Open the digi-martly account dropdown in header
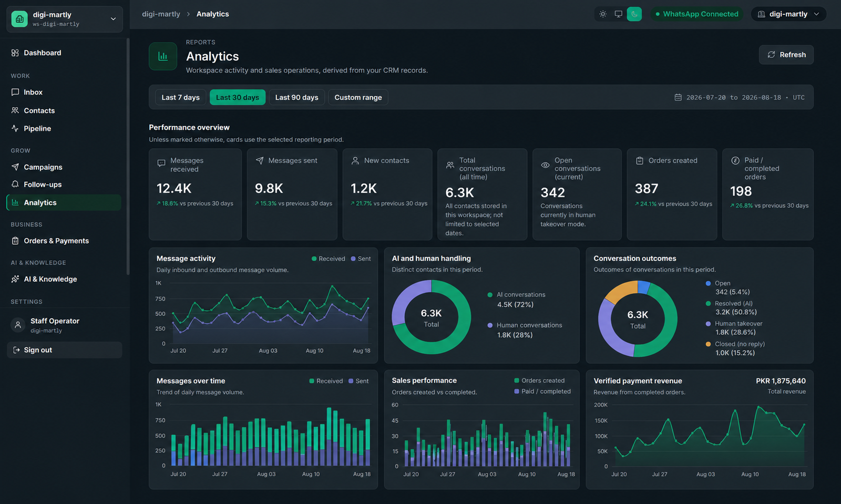This screenshot has width=841, height=504. pos(788,14)
